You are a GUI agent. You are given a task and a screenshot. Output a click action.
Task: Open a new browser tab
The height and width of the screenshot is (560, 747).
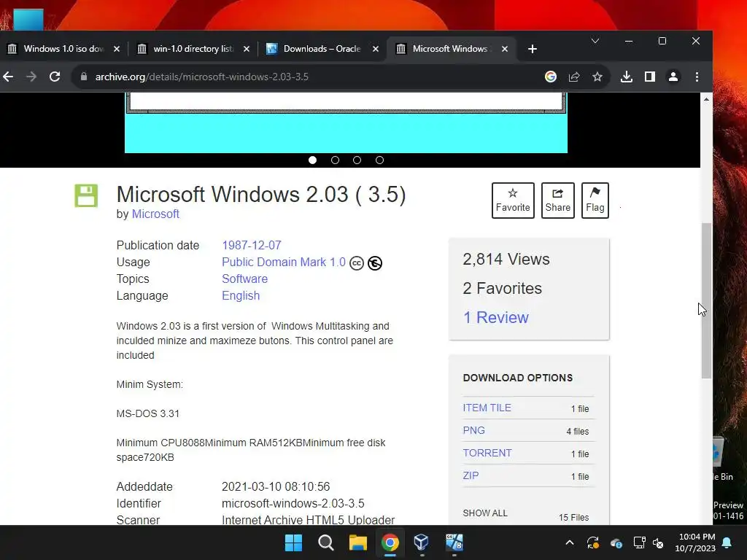(532, 49)
